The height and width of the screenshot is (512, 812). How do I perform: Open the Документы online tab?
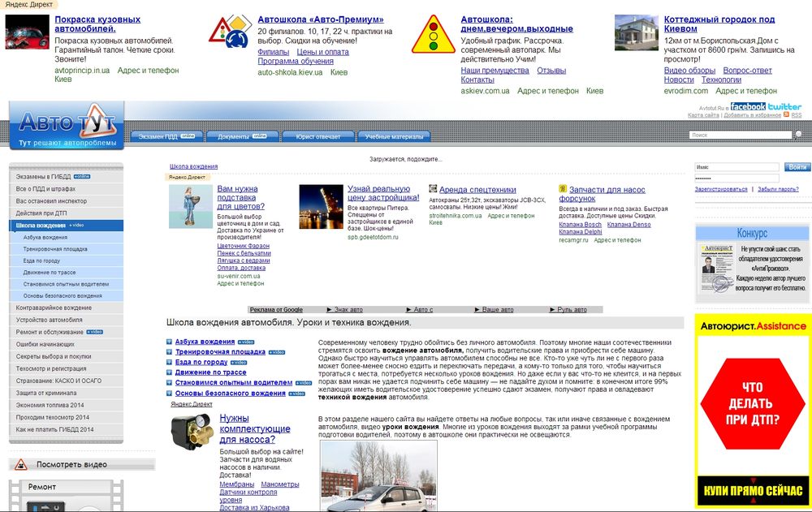(242, 136)
